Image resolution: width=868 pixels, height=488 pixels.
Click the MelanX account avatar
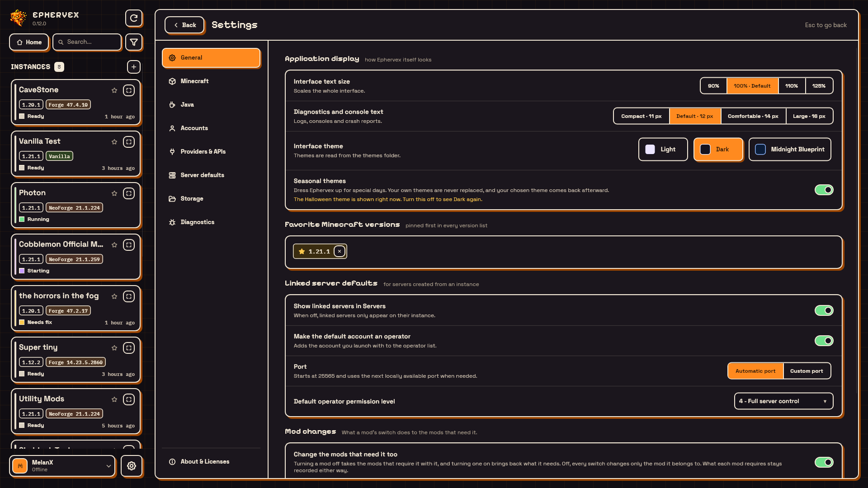[20, 466]
